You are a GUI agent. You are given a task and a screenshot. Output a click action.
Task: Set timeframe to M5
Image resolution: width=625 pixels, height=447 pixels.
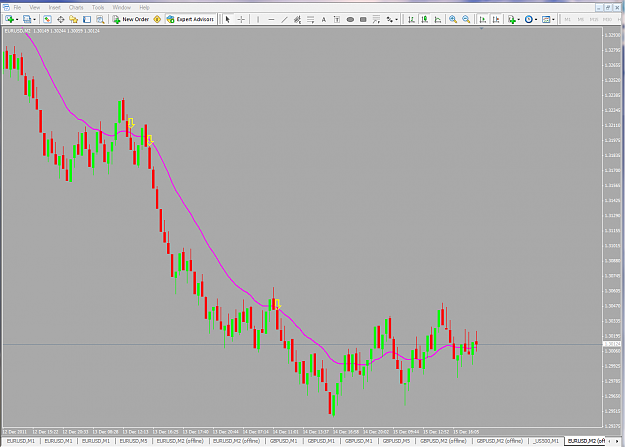coord(581,19)
